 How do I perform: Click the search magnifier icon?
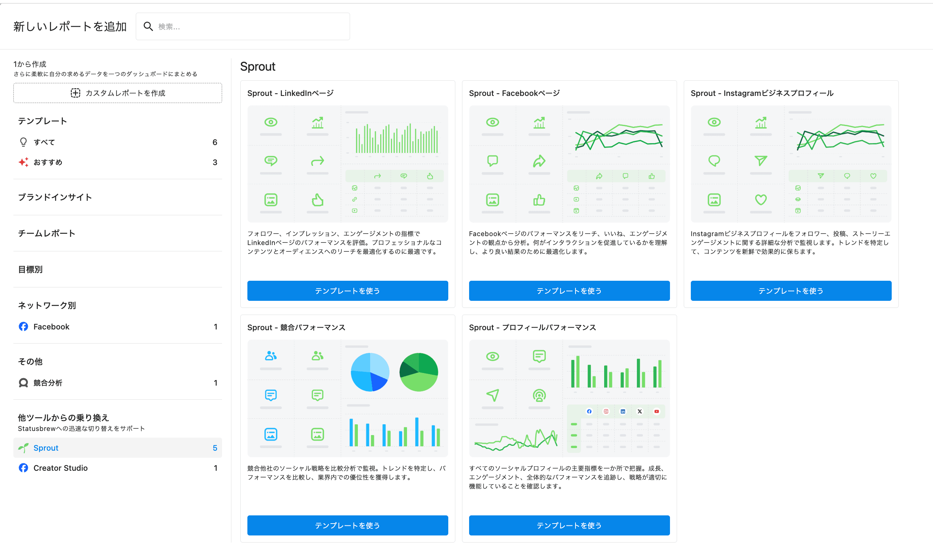tap(148, 26)
